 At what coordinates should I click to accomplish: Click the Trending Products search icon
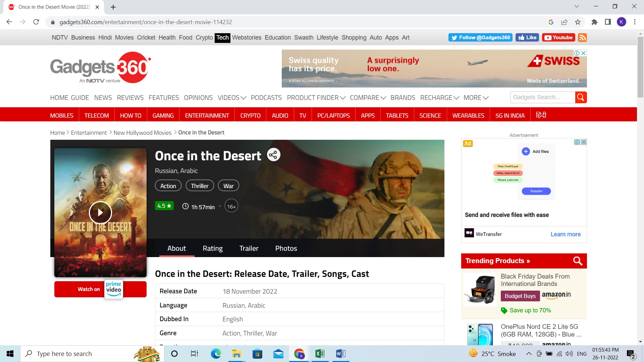coord(578,261)
